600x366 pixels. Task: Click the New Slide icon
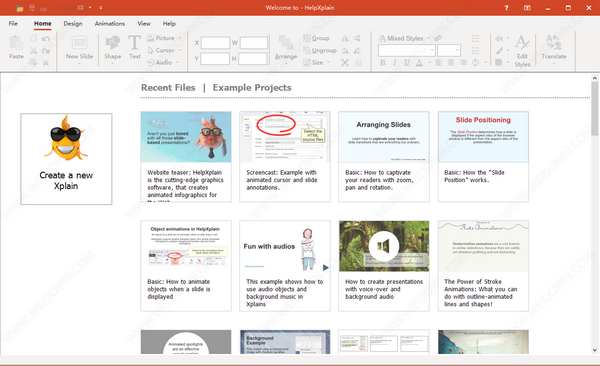click(x=79, y=43)
